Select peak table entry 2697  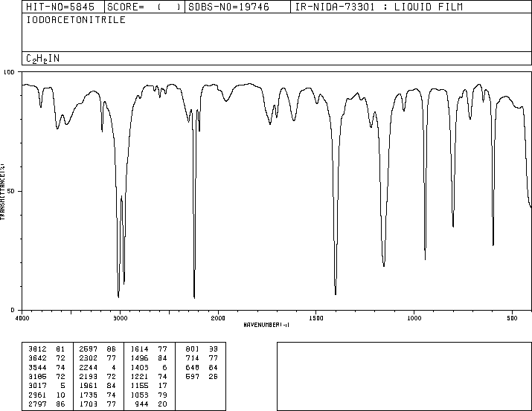point(88,349)
